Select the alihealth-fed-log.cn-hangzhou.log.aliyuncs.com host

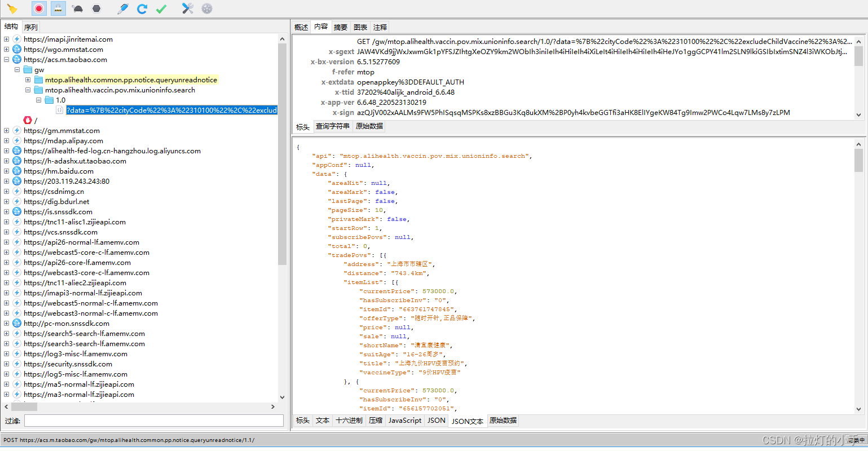pos(112,151)
